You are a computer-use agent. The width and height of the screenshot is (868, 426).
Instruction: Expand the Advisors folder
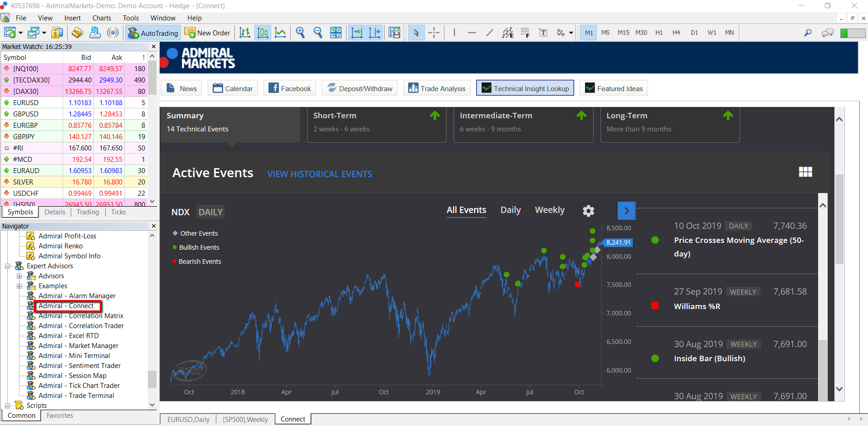[19, 276]
